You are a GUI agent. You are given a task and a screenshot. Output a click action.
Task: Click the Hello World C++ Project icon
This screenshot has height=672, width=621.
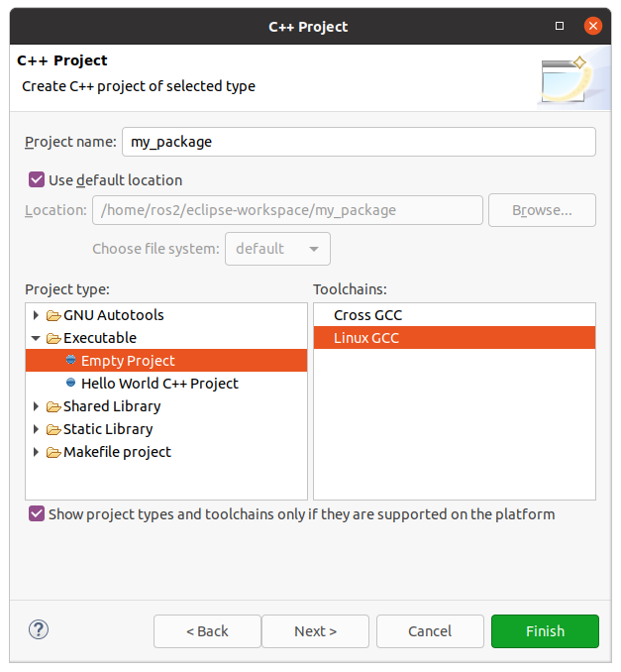(70, 384)
